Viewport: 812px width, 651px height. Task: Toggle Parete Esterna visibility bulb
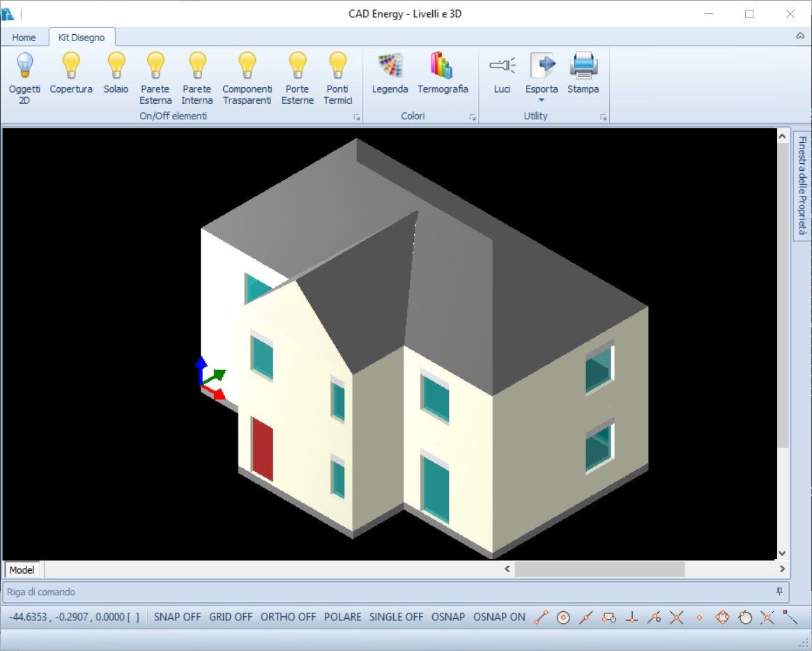155,78
